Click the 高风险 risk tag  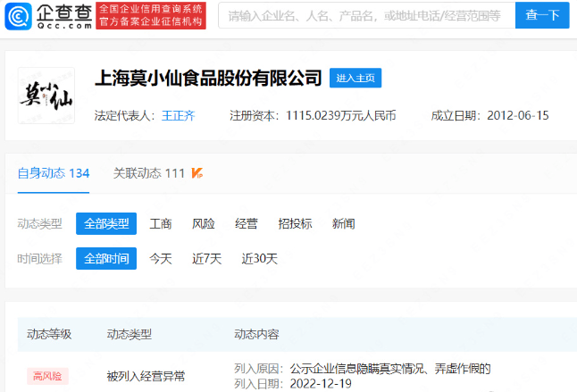47,376
